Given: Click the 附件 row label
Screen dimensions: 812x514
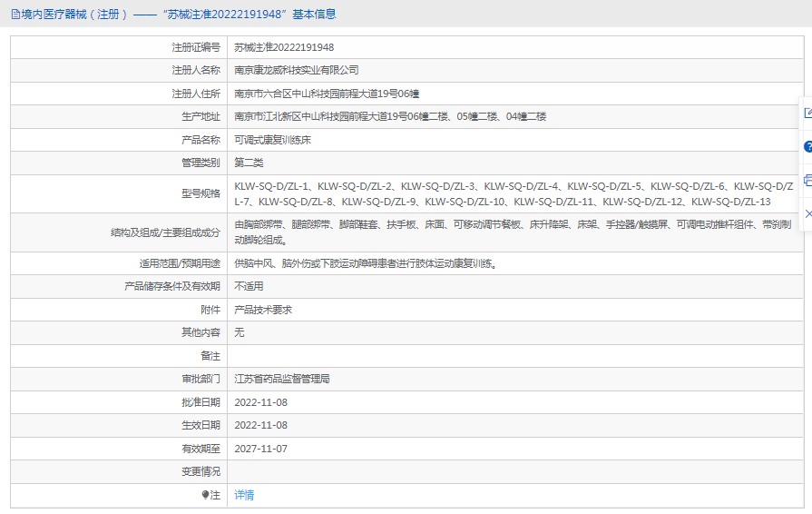Looking at the screenshot, I should coord(210,310).
